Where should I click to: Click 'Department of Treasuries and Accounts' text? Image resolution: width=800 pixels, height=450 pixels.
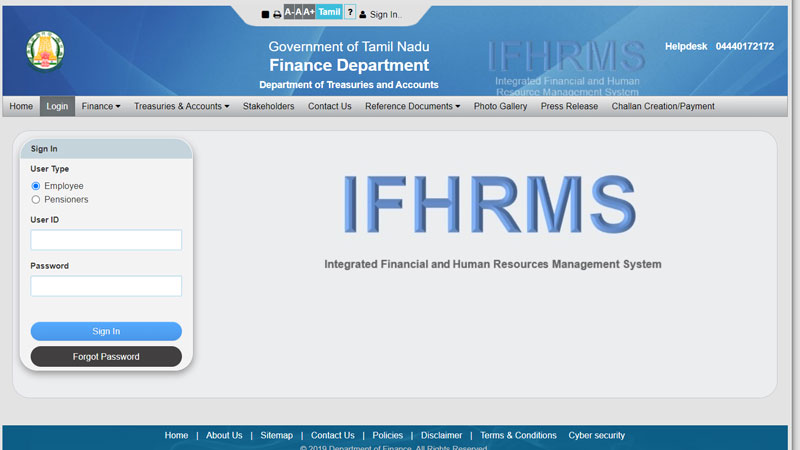(349, 85)
